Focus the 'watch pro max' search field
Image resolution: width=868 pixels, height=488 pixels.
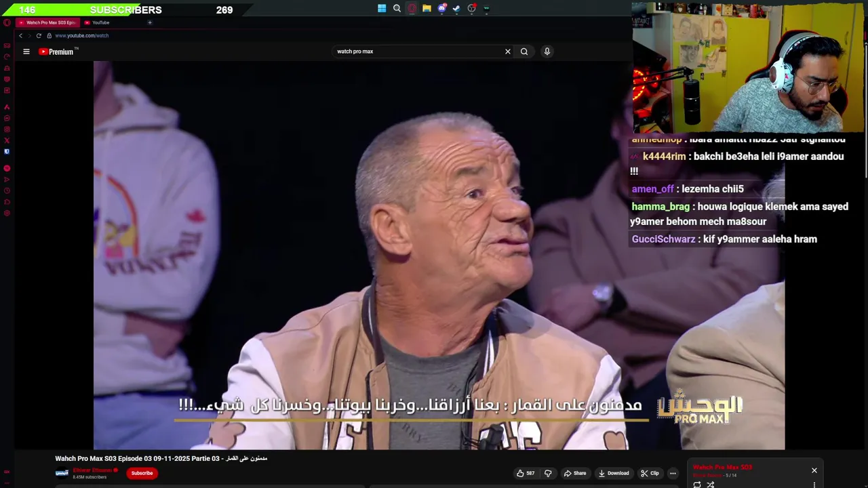417,52
